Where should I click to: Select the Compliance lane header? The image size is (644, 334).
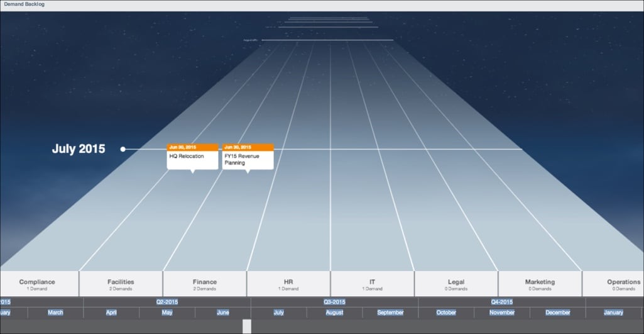39,284
